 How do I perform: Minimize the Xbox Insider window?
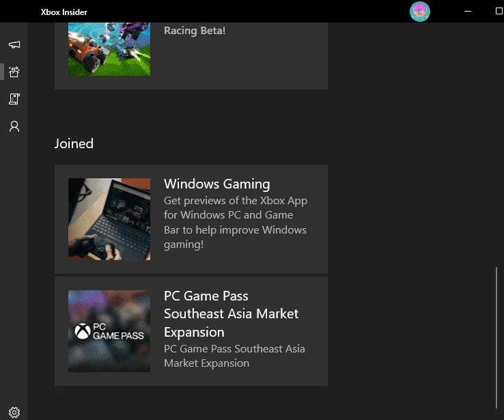(x=468, y=11)
